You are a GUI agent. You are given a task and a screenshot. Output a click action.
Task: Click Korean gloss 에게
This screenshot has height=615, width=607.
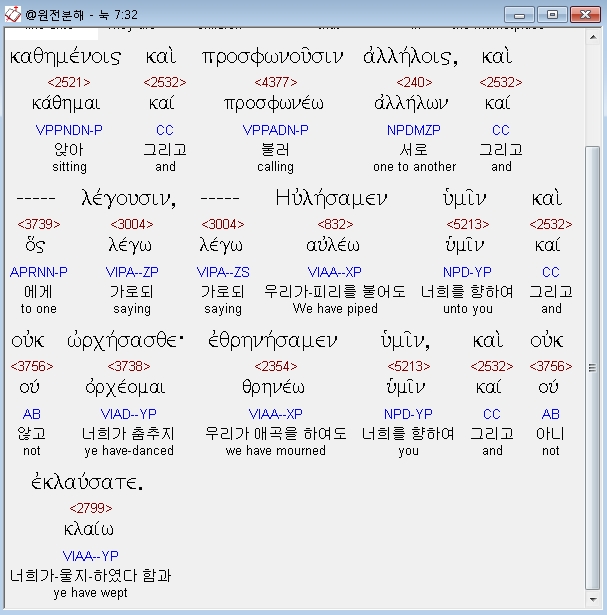pos(38,292)
